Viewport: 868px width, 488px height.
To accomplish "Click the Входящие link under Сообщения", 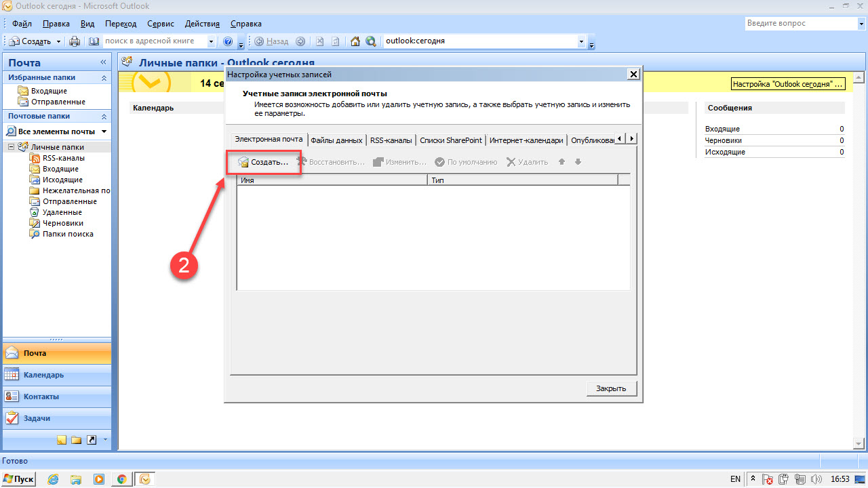I will 722,129.
